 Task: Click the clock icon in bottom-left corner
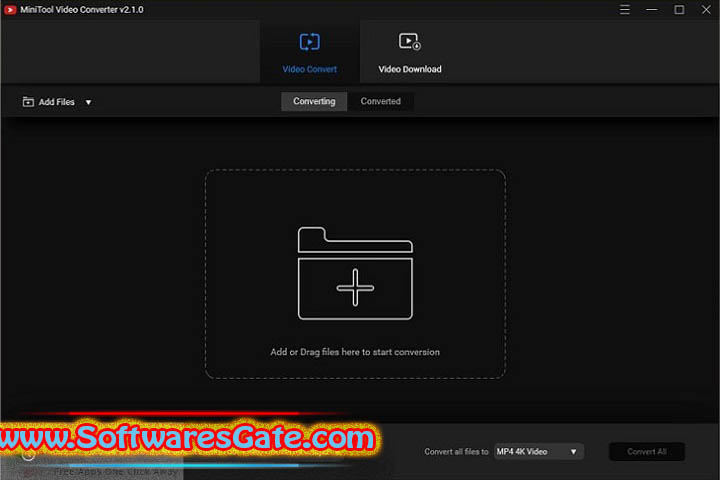[x=28, y=455]
